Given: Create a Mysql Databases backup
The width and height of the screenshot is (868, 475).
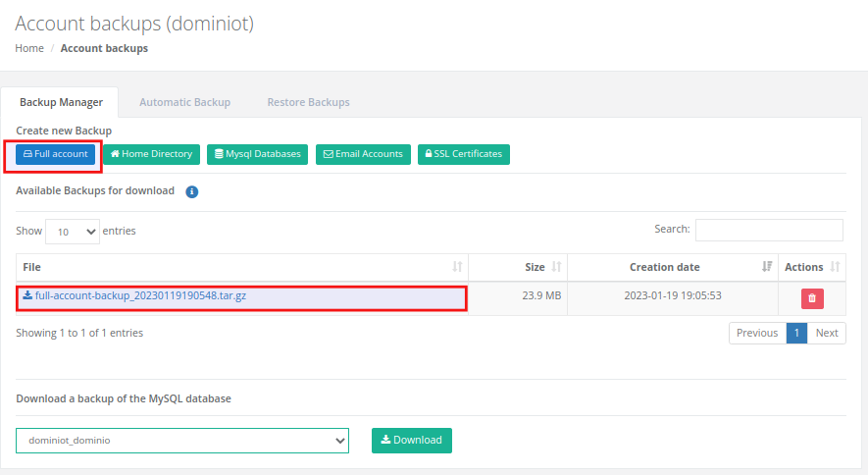Looking at the screenshot, I should [257, 154].
